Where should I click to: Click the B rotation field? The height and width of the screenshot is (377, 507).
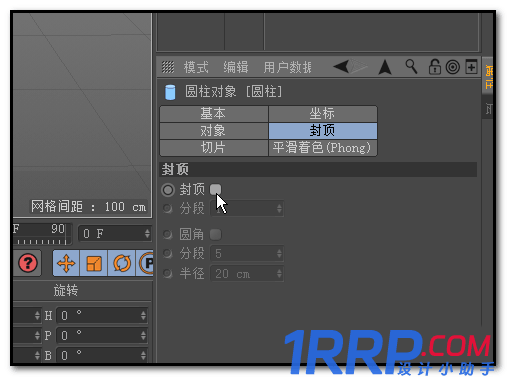point(102,355)
